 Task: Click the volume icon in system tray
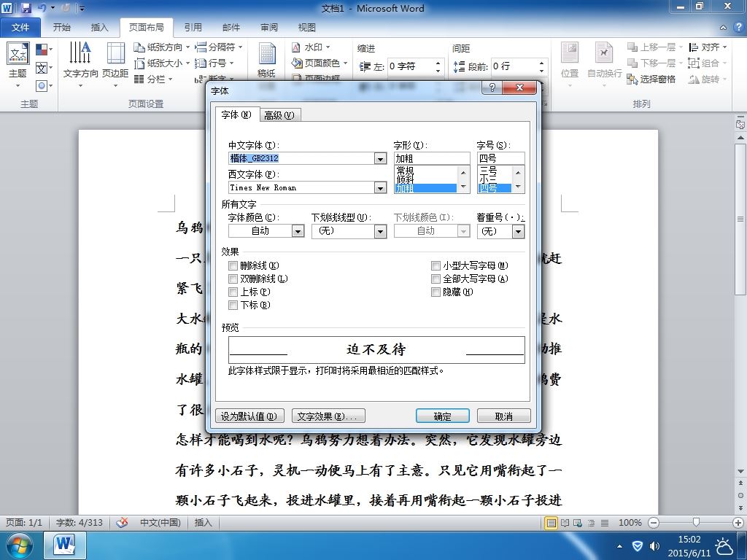click(x=655, y=546)
